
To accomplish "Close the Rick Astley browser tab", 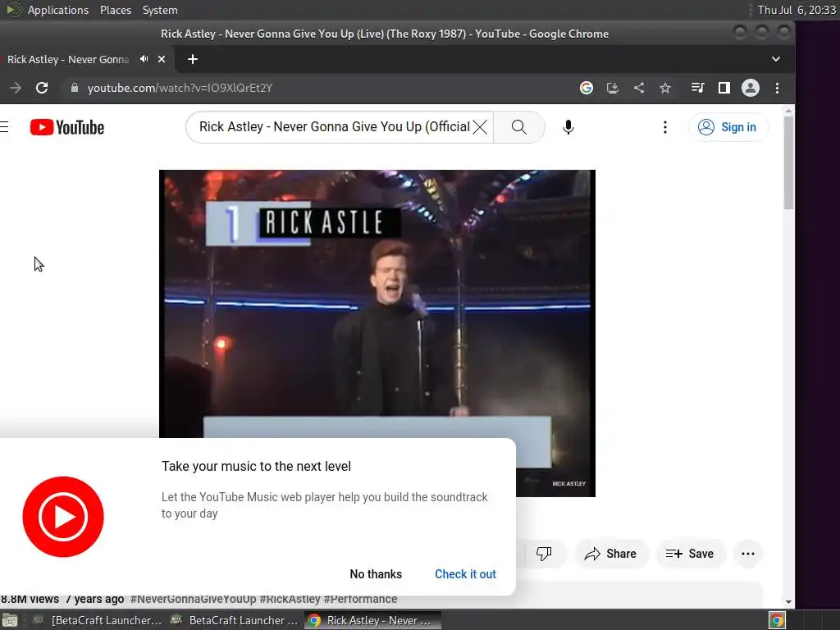I will click(x=162, y=59).
